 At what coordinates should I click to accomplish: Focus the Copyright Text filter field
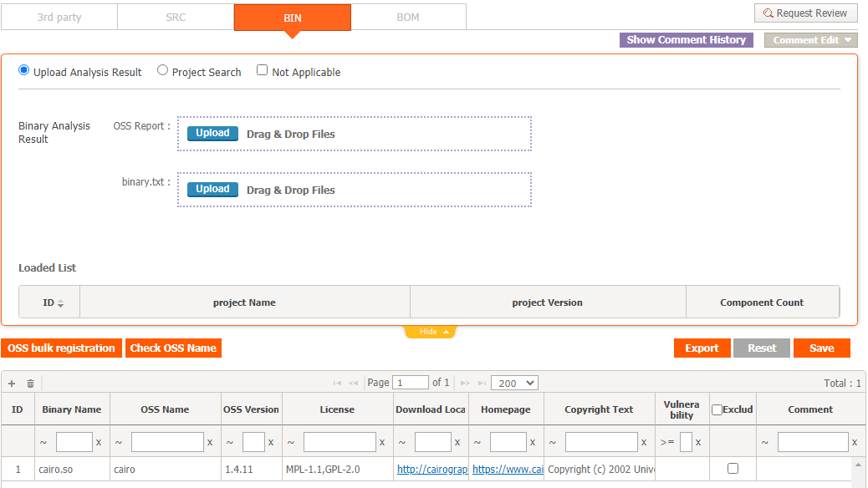601,442
